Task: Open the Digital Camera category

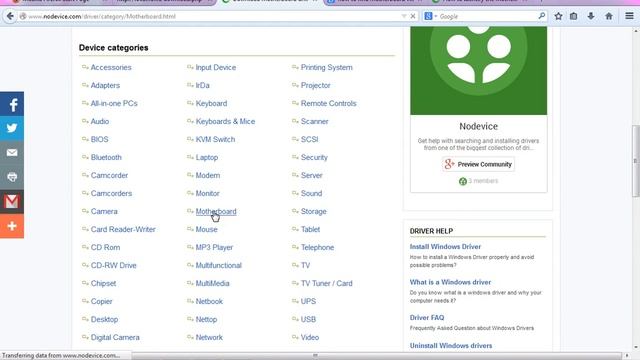Action: pos(115,337)
